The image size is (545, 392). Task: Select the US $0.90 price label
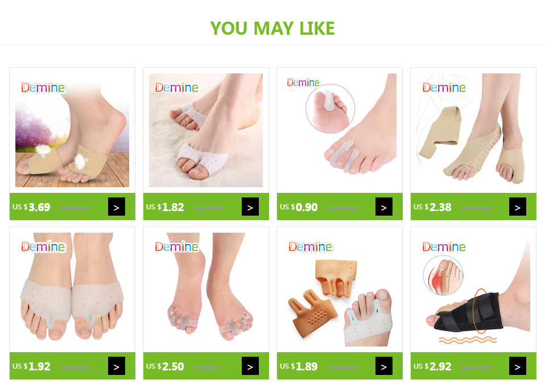(x=299, y=207)
